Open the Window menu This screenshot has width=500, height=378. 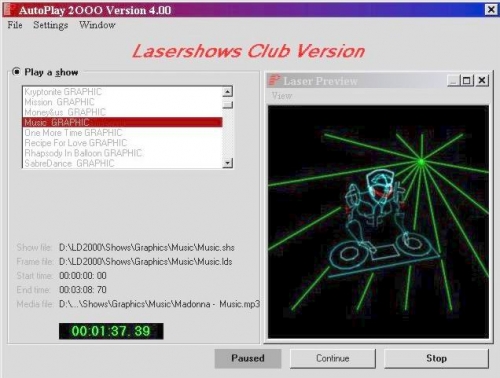tap(97, 25)
